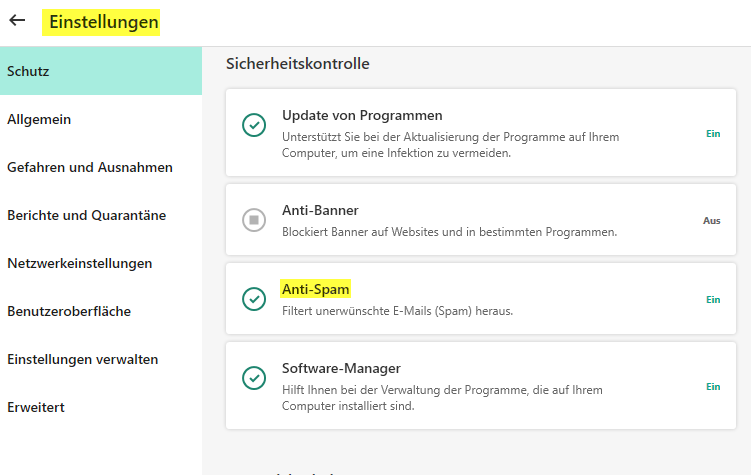Switch to Netzwerkeinstellungen
This screenshot has height=475, width=751.
pyautogui.click(x=80, y=263)
